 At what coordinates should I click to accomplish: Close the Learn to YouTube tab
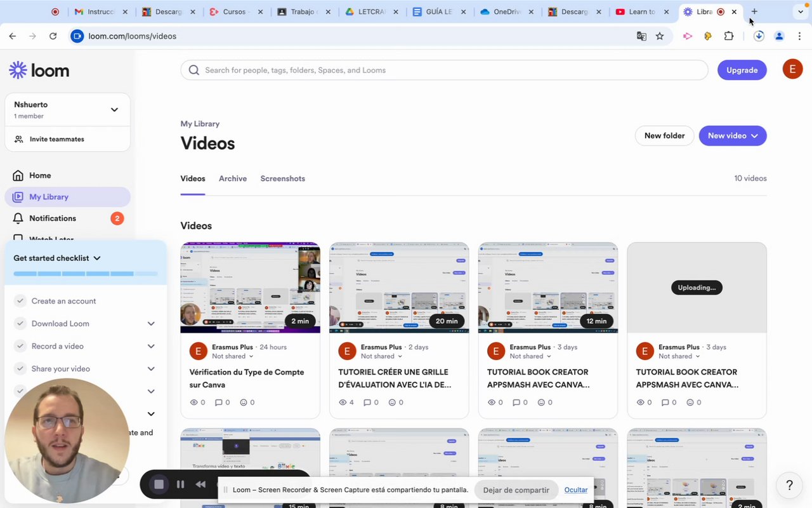tap(666, 11)
